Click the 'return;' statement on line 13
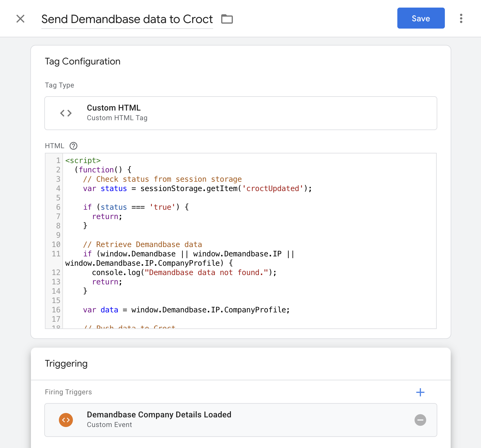 click(107, 282)
